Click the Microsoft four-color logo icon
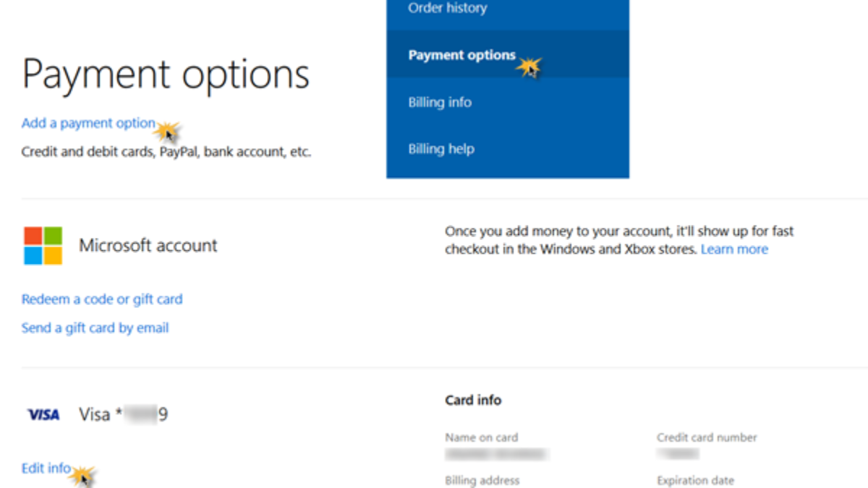The width and height of the screenshot is (868, 488). click(43, 246)
